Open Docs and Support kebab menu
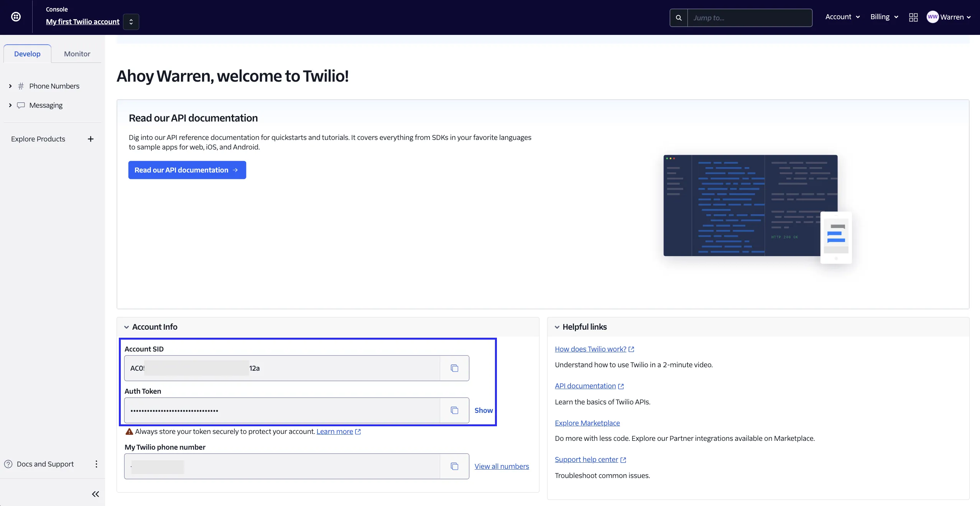 point(96,464)
